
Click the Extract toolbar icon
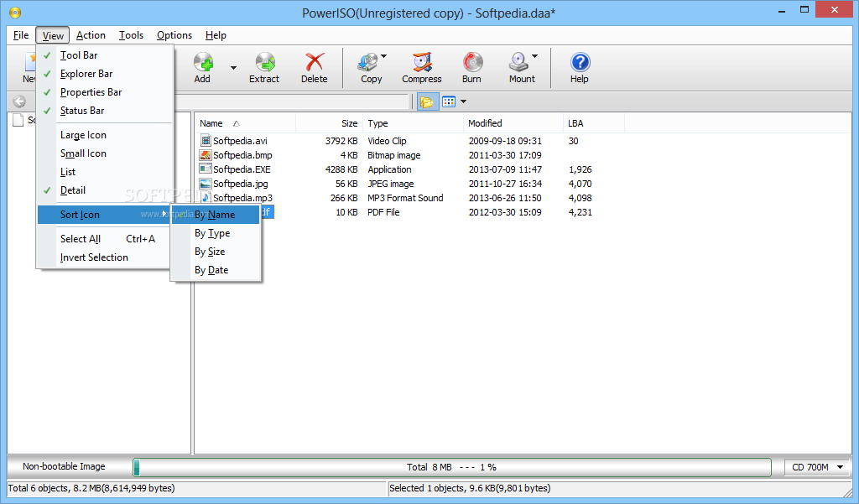[x=264, y=62]
